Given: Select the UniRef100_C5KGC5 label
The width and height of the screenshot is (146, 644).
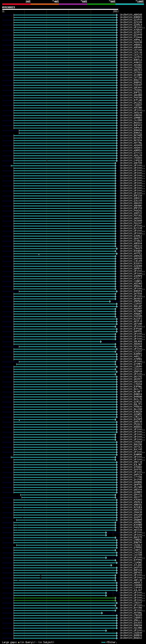Looking at the screenshot, I should [x=131, y=248].
